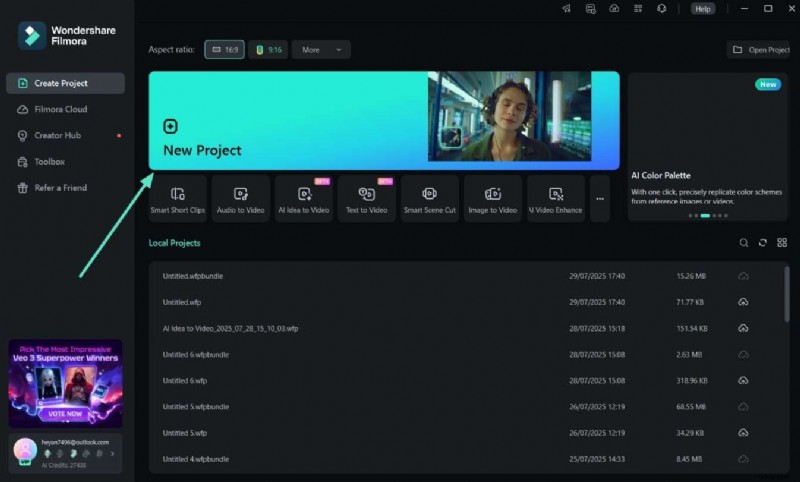800x482 pixels.
Task: Start the Text to Video tool
Action: point(366,198)
